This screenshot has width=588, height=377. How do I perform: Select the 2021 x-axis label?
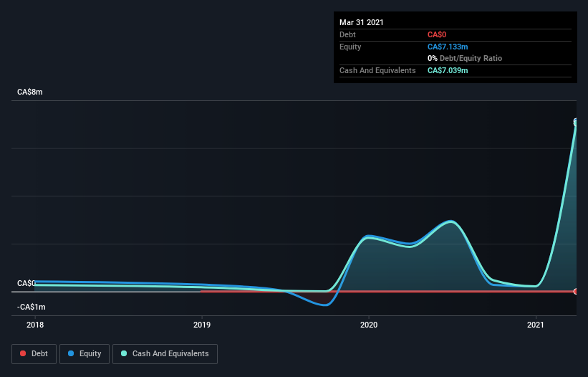coord(536,325)
